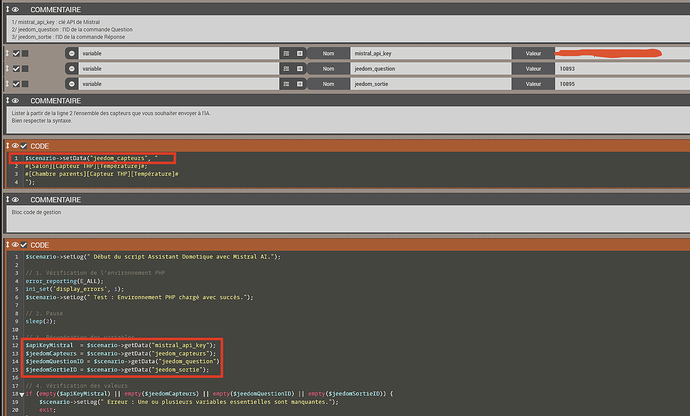The width and height of the screenshot is (690, 416).
Task: Tick second checkbox in jeedom_sortie row
Action: [x=25, y=84]
